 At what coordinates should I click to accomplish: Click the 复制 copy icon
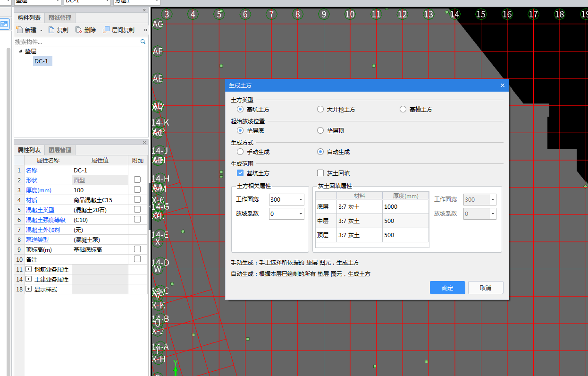(52, 30)
